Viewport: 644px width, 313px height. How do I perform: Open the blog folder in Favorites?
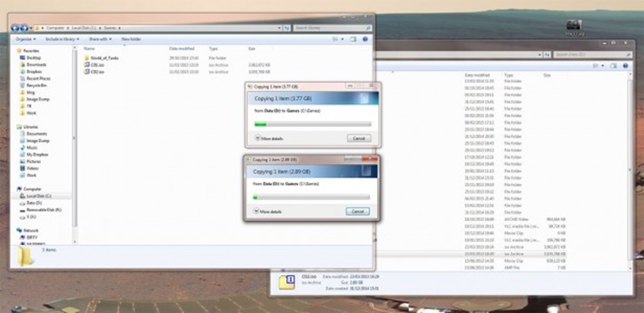(27, 92)
